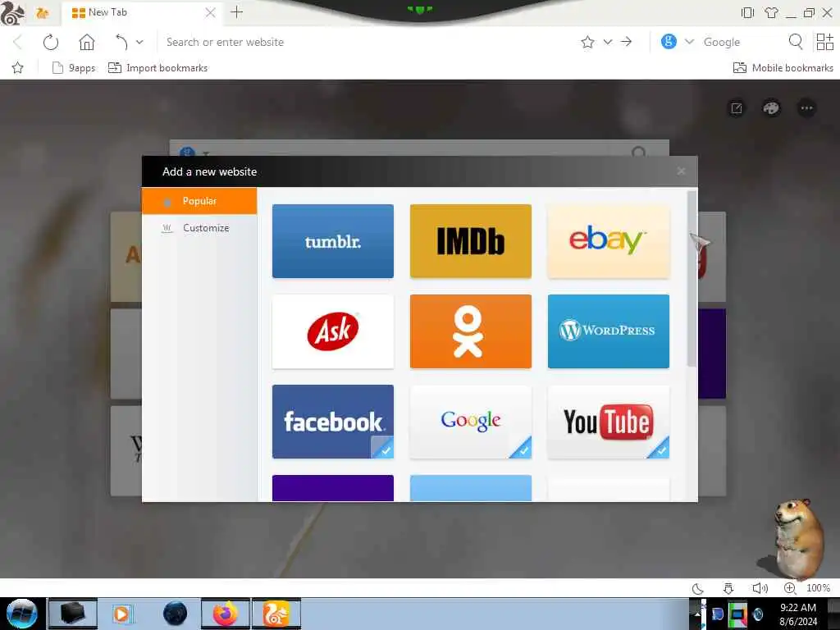Click the undo closed tab arrow
The height and width of the screenshot is (630, 840).
point(121,42)
